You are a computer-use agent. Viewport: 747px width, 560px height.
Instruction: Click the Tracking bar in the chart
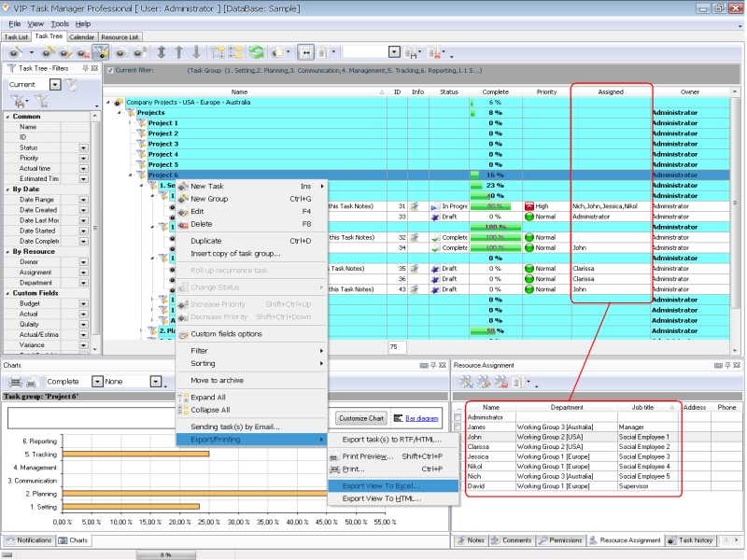(x=134, y=454)
